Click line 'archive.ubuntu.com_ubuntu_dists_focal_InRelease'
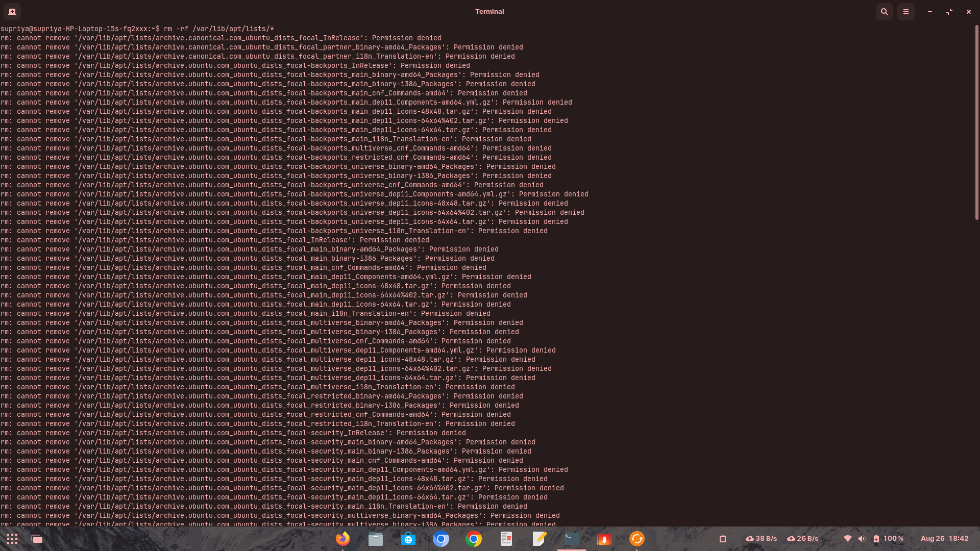The height and width of the screenshot is (551, 980). point(215,240)
